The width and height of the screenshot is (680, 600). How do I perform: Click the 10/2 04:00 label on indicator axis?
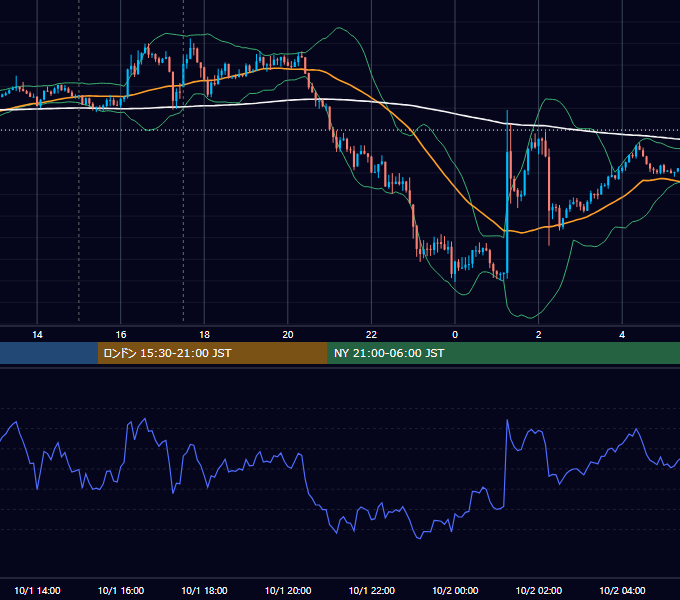[x=622, y=590]
